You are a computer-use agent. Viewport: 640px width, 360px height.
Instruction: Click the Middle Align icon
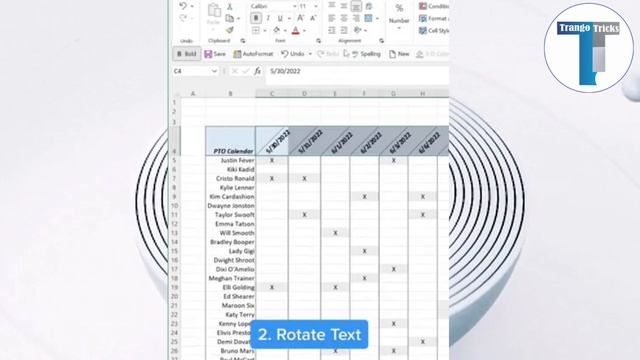[344, 6]
